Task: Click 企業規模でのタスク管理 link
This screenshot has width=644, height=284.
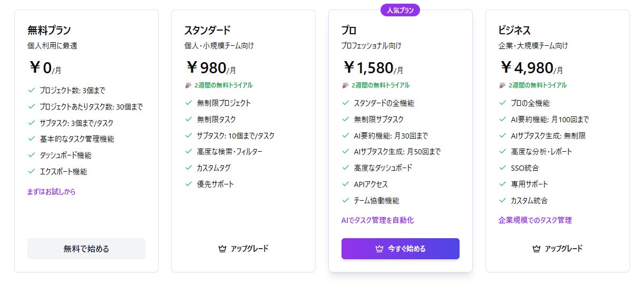Action: (535, 220)
